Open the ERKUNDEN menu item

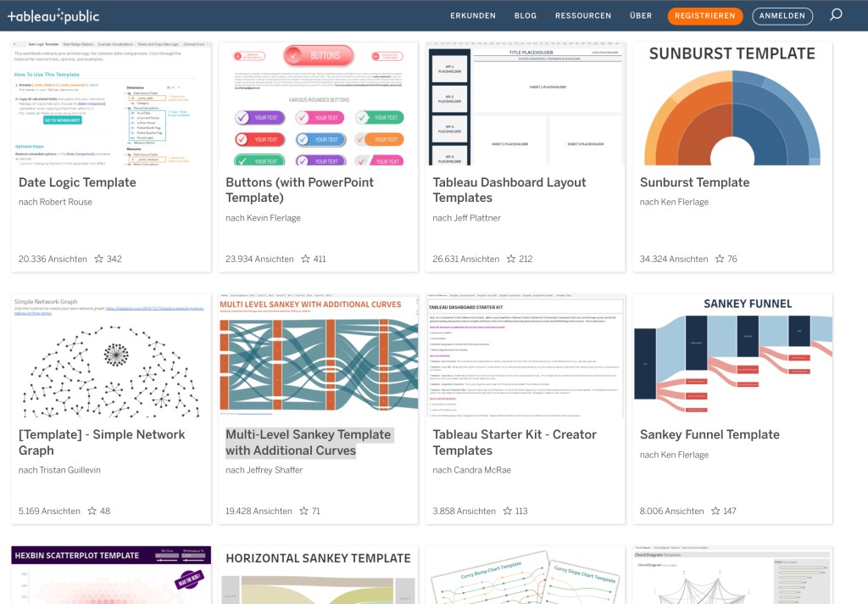click(x=473, y=15)
